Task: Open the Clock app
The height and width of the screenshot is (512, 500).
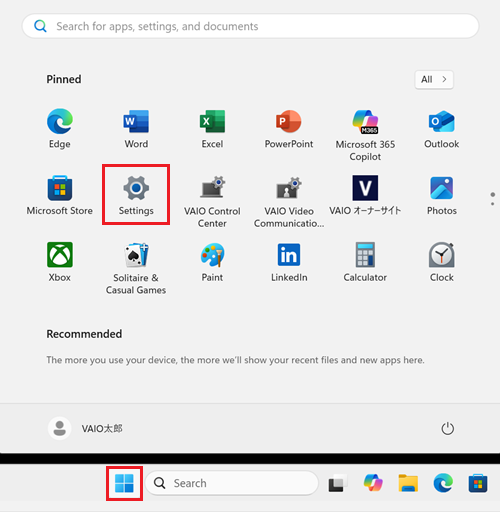Action: click(x=442, y=262)
